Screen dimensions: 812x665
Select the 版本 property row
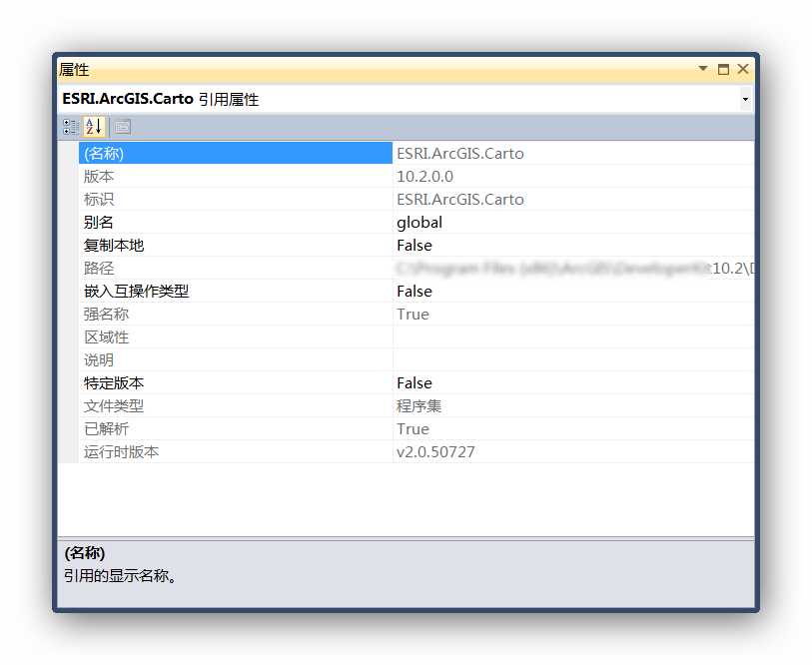click(x=415, y=177)
